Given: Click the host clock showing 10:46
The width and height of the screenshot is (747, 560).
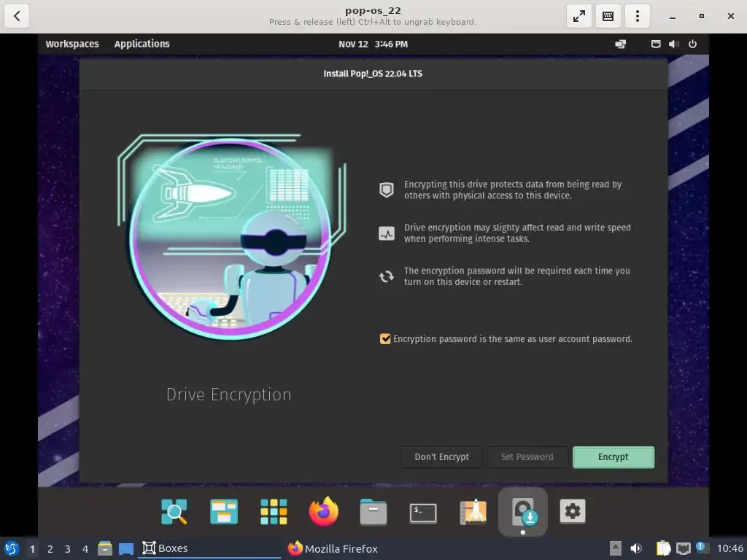Looking at the screenshot, I should coord(729,548).
